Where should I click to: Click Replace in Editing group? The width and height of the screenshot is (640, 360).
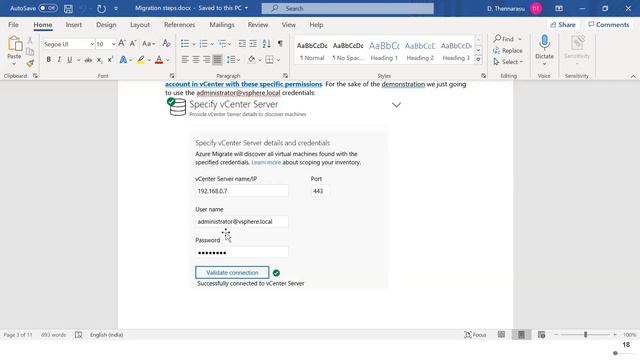508,50
